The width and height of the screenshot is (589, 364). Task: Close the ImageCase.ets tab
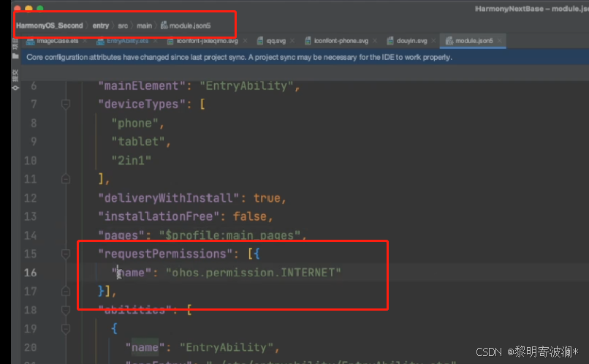[85, 41]
